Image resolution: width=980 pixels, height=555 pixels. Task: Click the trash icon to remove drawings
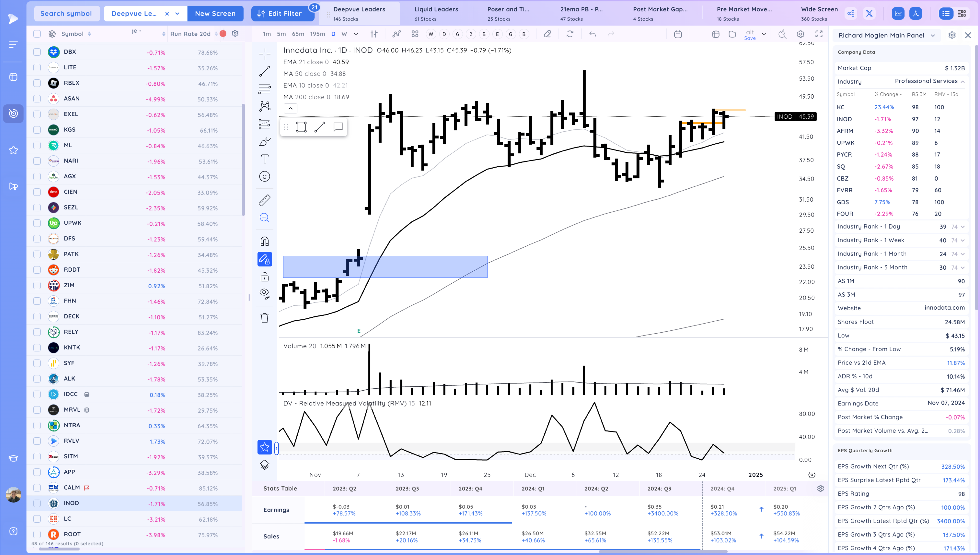pyautogui.click(x=264, y=318)
